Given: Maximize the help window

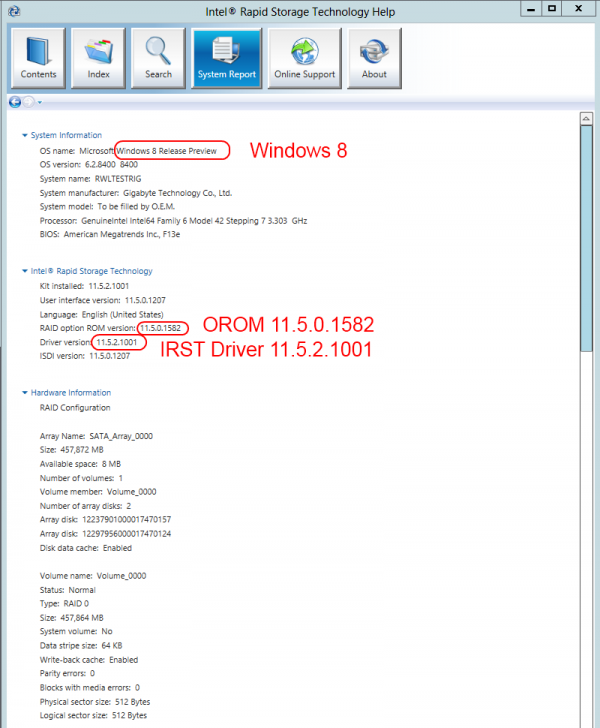Looking at the screenshot, I should [552, 9].
